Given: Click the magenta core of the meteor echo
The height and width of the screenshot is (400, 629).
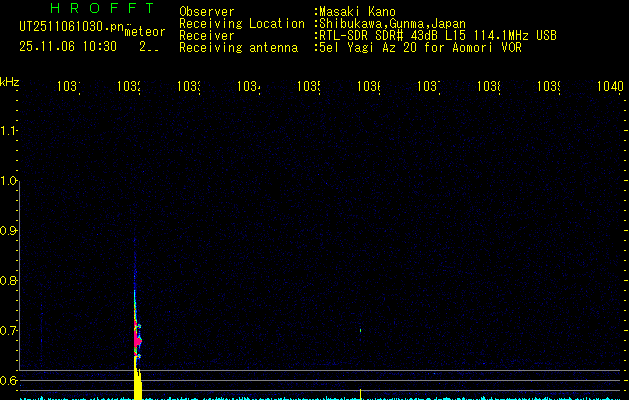Looking at the screenshot, I should click(x=138, y=340).
